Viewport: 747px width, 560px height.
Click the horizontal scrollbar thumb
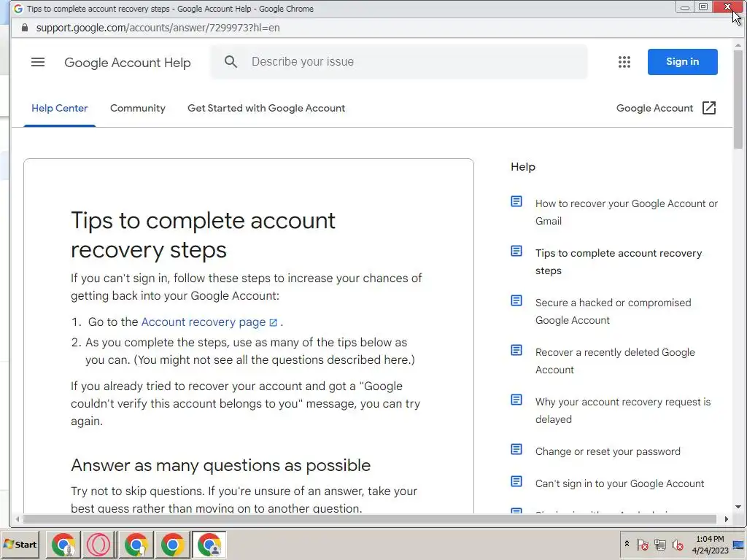tap(369, 519)
